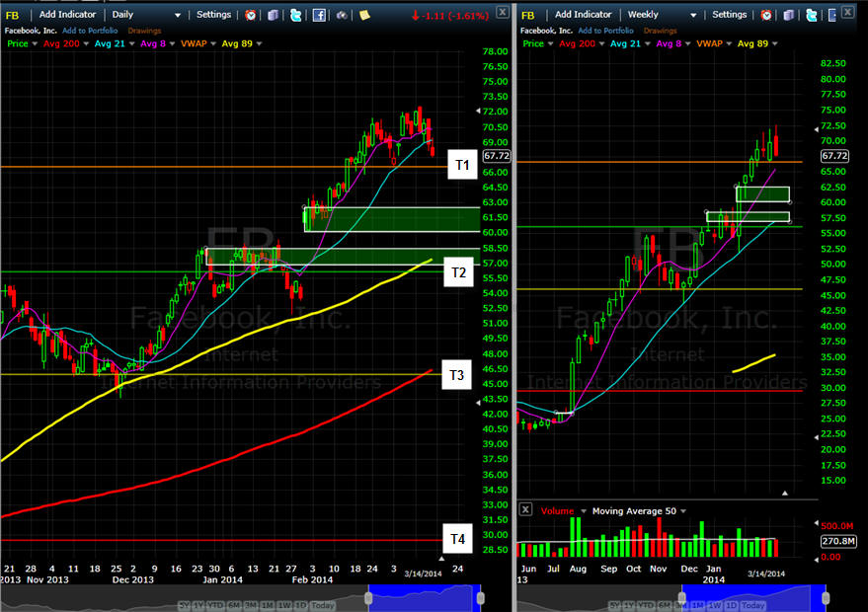Open Settings in Weekly chart
Viewport: 868px width, 612px height.
[729, 15]
